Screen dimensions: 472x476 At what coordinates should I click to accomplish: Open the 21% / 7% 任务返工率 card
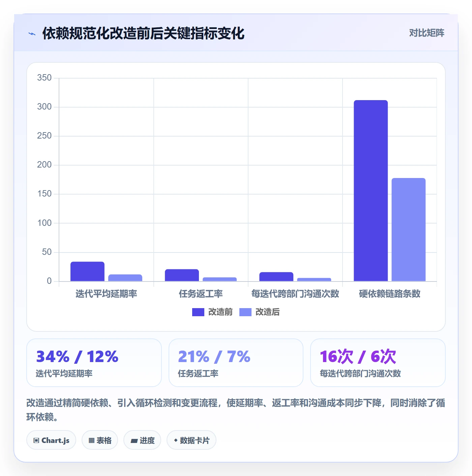[x=236, y=363]
